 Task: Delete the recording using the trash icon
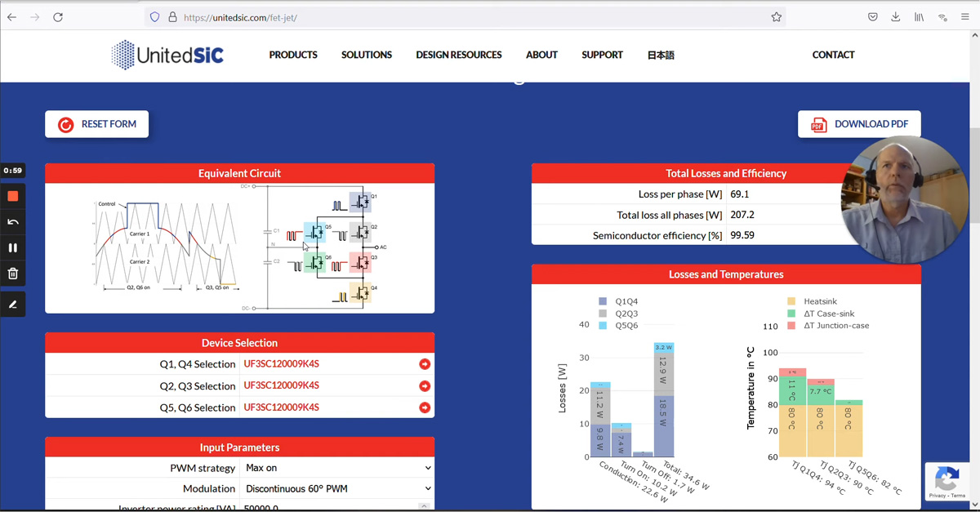[12, 273]
